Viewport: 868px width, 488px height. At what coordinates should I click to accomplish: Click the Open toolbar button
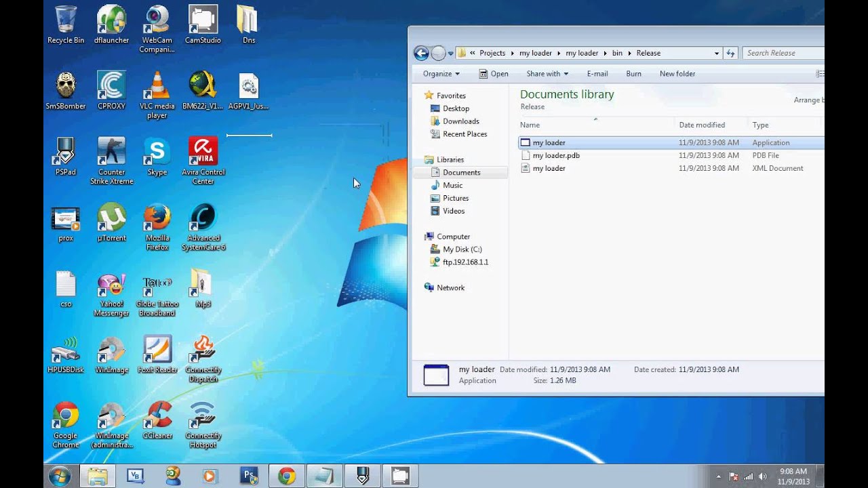[x=494, y=74]
